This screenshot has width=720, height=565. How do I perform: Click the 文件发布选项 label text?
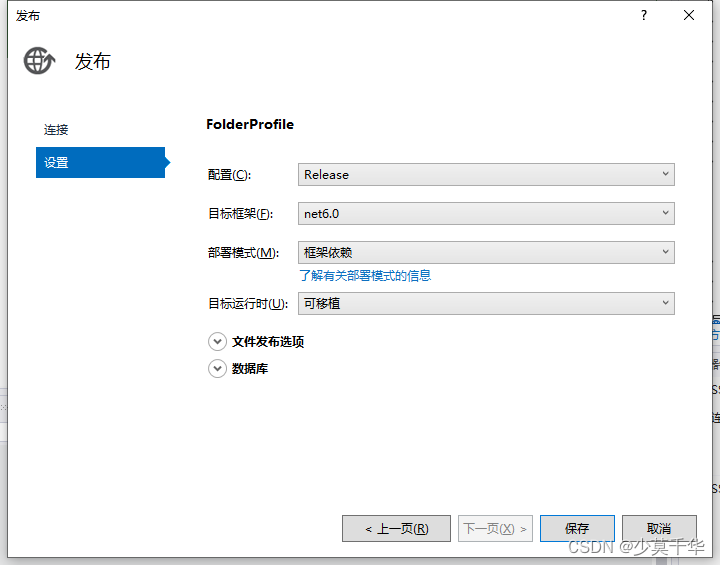pos(268,341)
